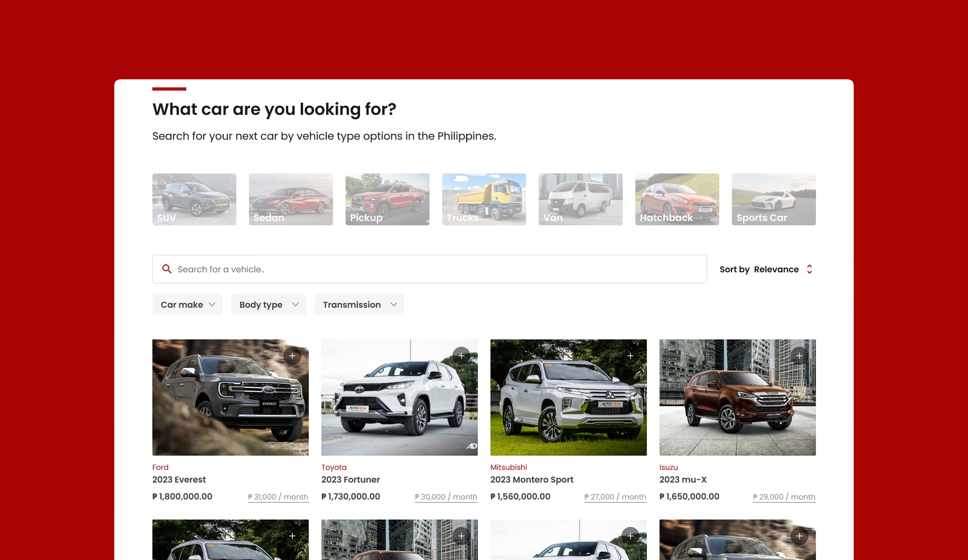Open the Car make dropdown

pyautogui.click(x=188, y=305)
